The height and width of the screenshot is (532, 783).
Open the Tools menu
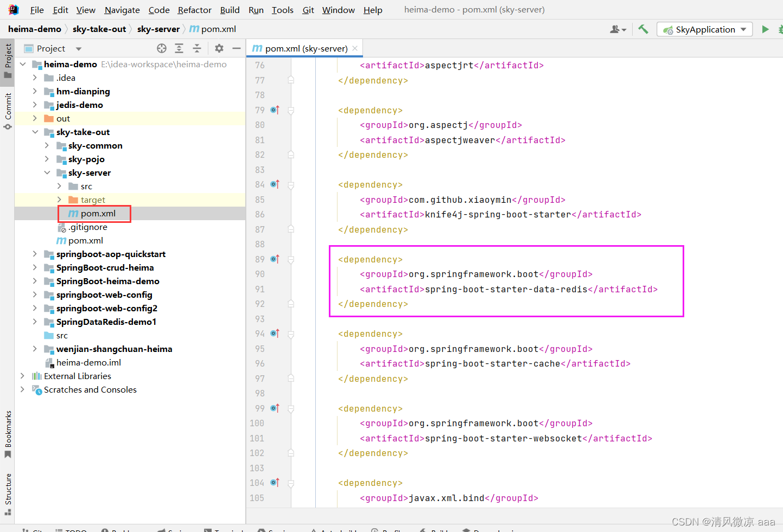tap(283, 10)
